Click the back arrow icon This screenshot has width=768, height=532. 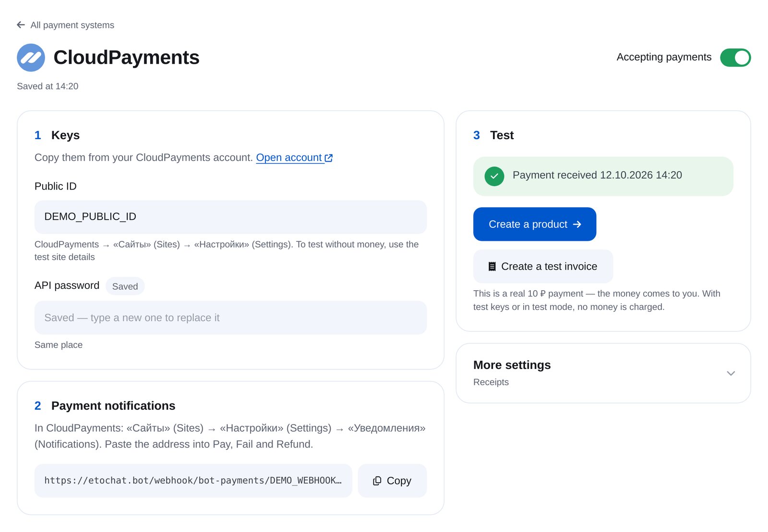point(21,25)
